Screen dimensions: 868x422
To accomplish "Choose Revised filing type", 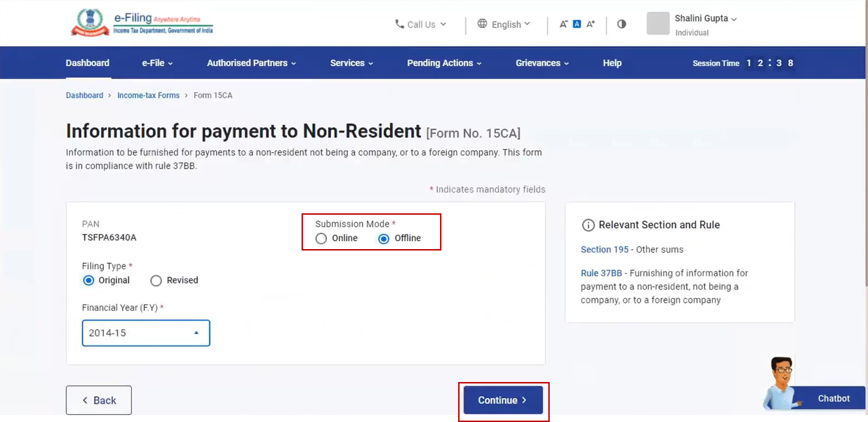I will 156,281.
